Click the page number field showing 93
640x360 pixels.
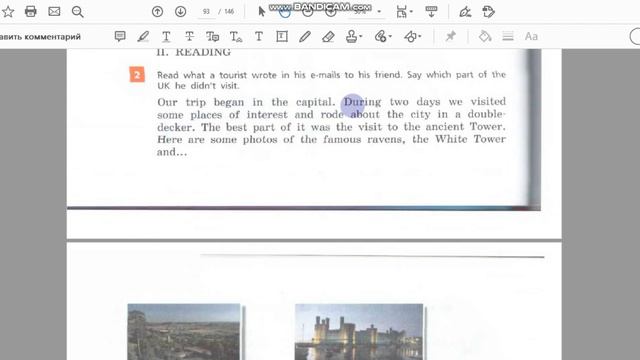click(207, 11)
